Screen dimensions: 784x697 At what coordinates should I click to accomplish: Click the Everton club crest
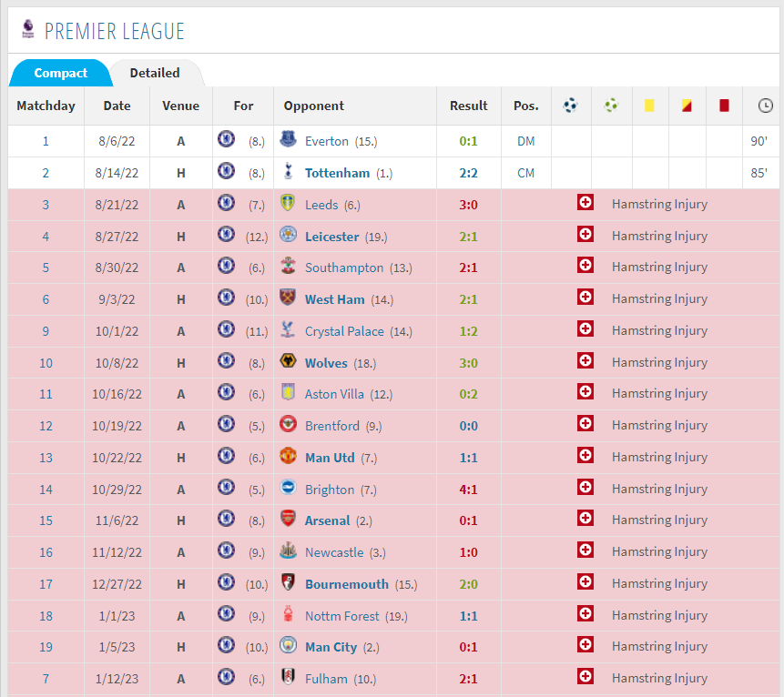(288, 139)
